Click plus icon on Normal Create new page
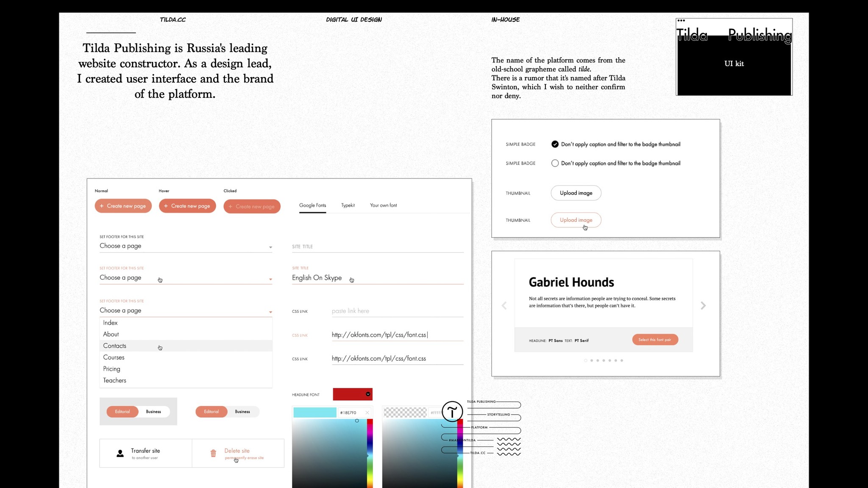This screenshot has height=488, width=868. [x=102, y=206]
